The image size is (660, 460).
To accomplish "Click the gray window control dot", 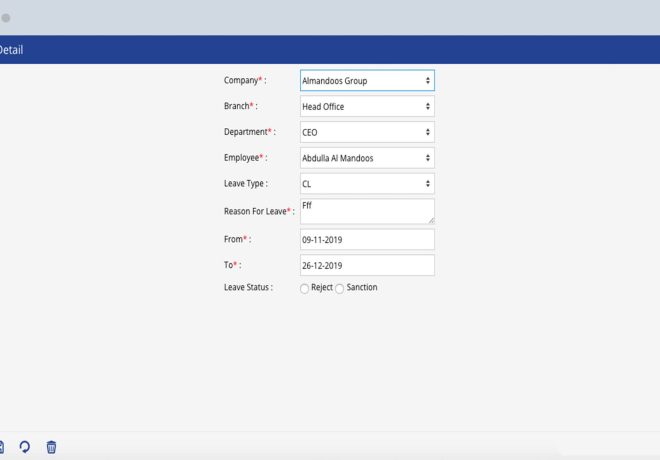I will (x=6, y=18).
